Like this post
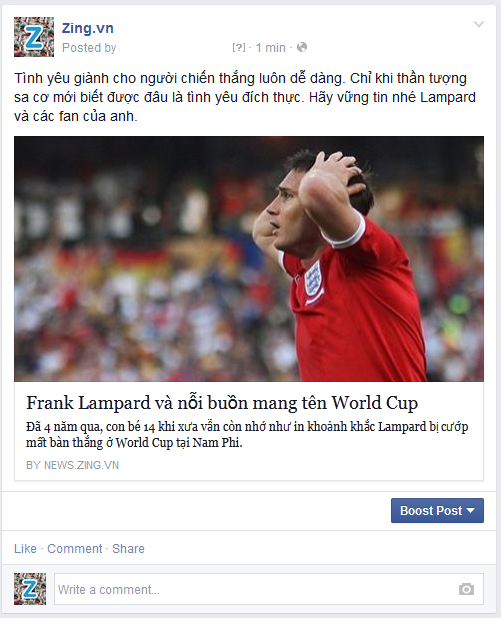 tap(25, 549)
